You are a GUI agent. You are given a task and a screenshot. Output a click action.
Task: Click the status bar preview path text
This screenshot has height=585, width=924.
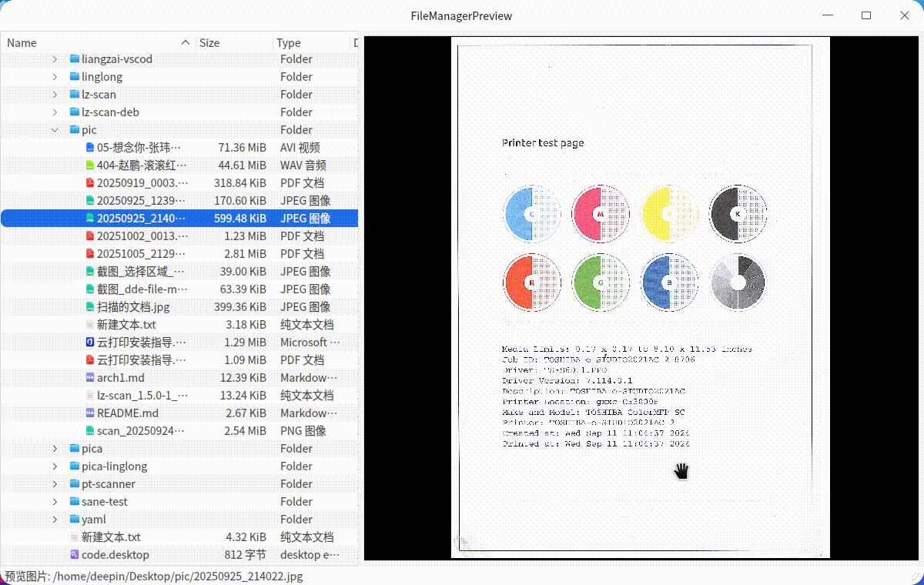click(154, 576)
